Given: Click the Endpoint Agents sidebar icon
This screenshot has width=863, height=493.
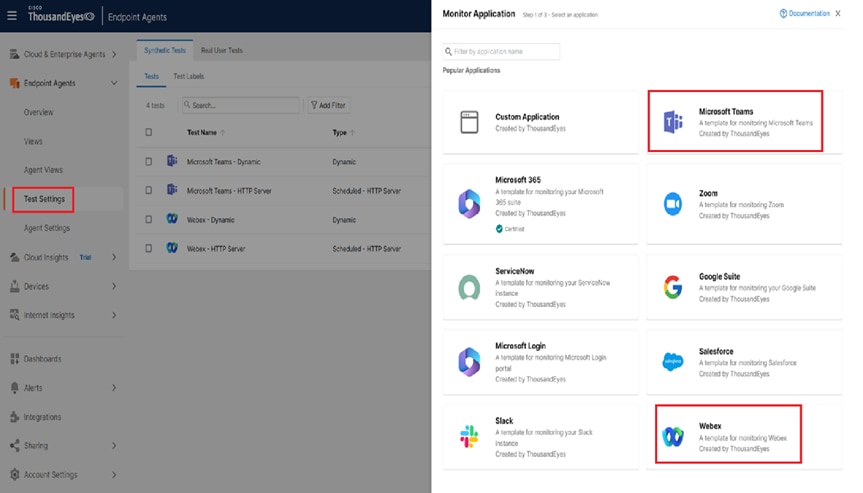Looking at the screenshot, I should click(15, 83).
